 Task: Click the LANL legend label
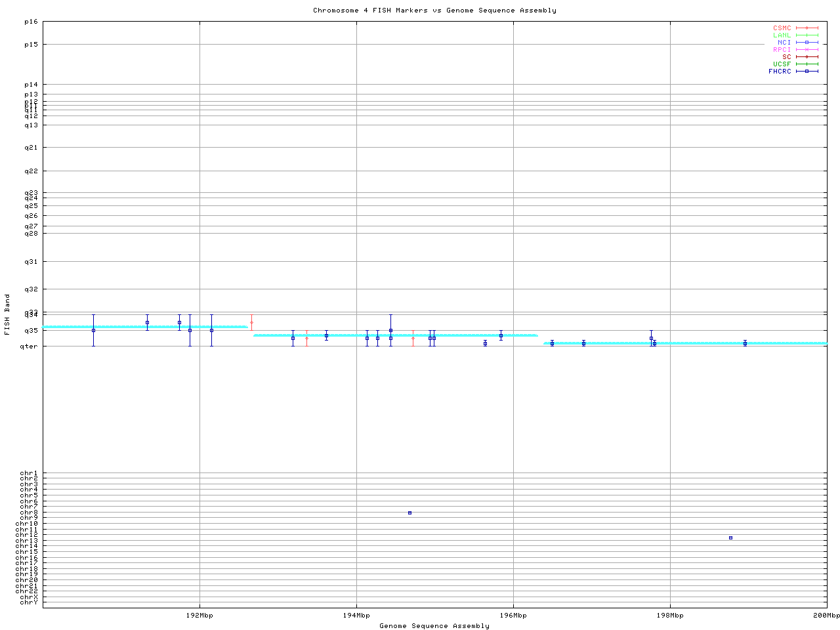point(782,35)
